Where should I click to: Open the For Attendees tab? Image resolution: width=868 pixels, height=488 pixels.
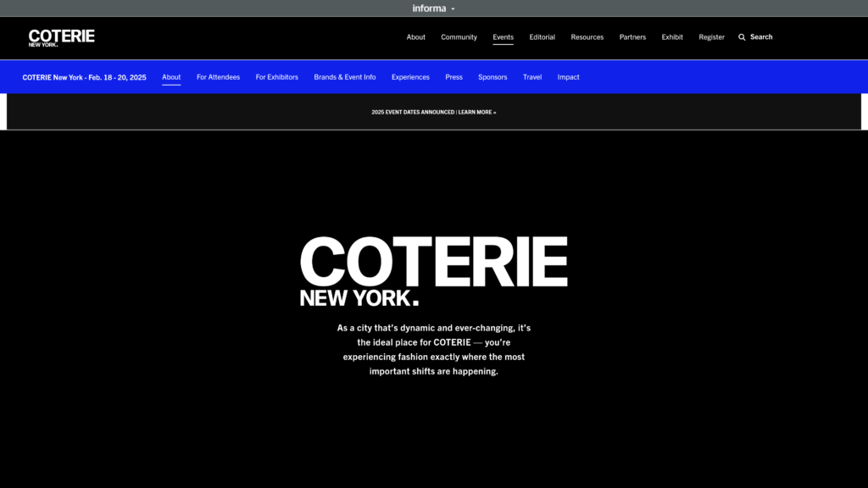pos(218,77)
